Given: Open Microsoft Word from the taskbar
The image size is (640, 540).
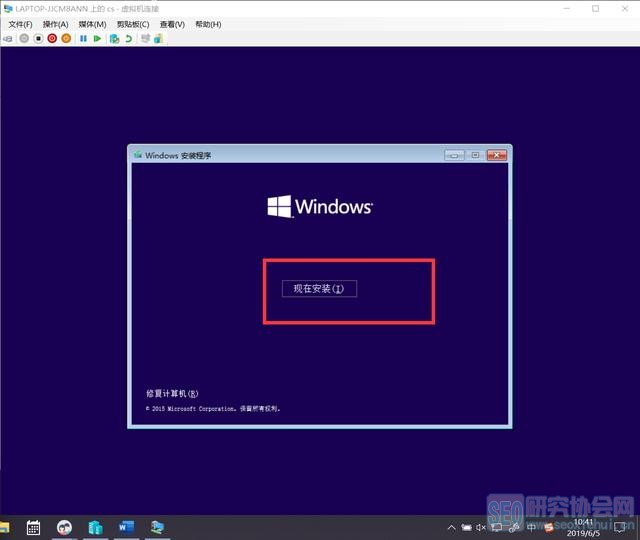Looking at the screenshot, I should click(x=126, y=527).
